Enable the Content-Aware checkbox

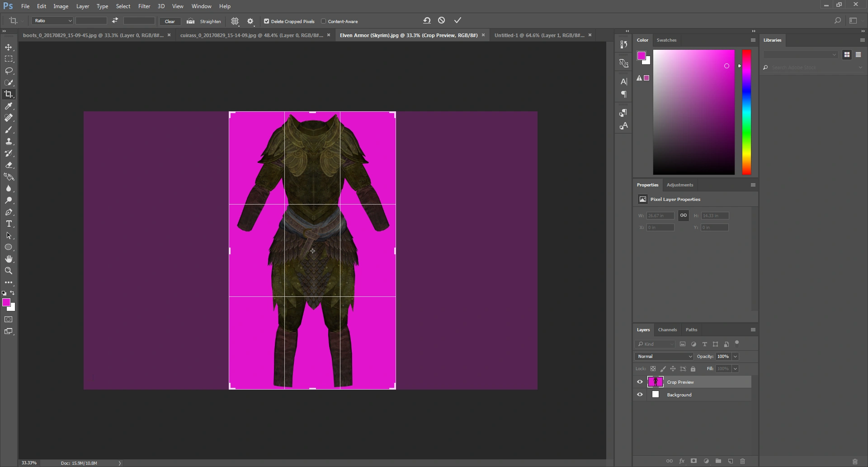(x=323, y=21)
